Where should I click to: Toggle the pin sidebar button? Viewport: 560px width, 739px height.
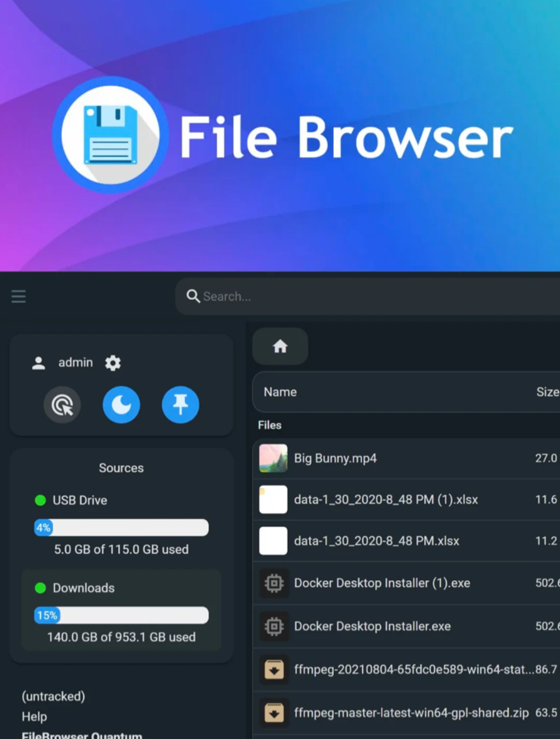180,405
